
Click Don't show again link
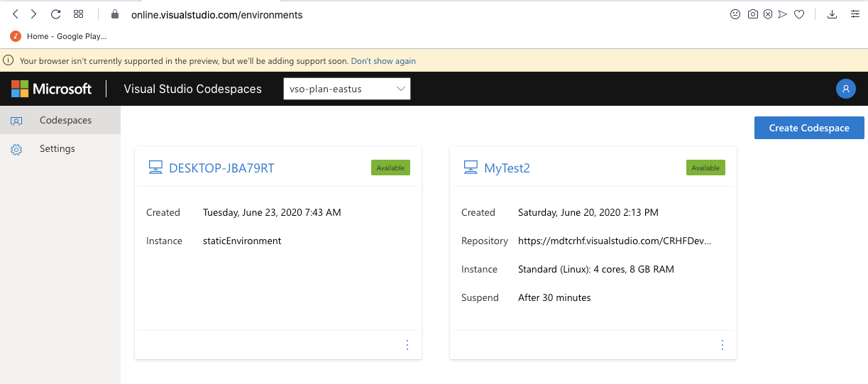tap(383, 61)
